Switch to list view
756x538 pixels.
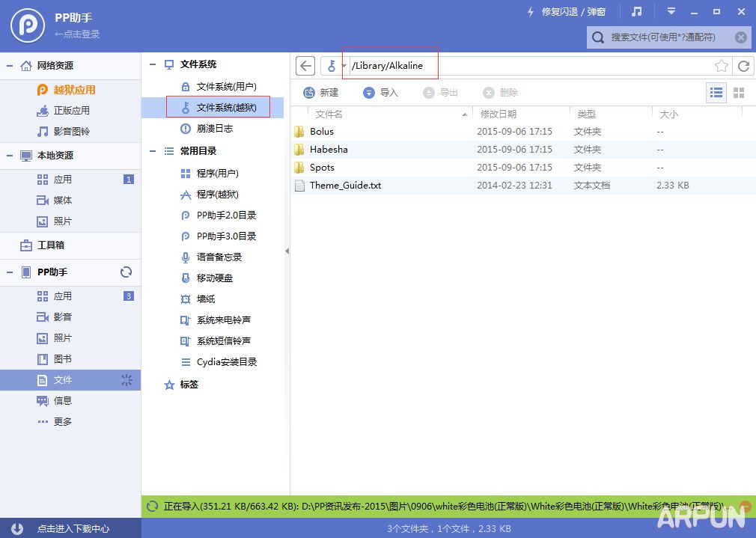tap(716, 92)
